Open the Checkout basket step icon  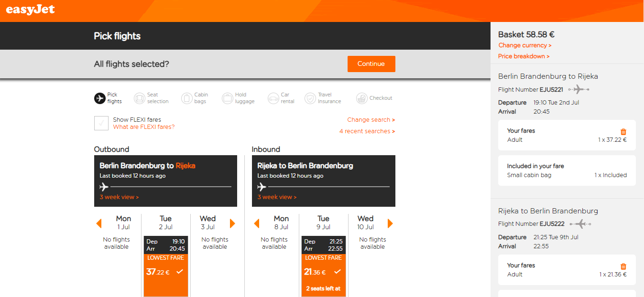[x=362, y=98]
